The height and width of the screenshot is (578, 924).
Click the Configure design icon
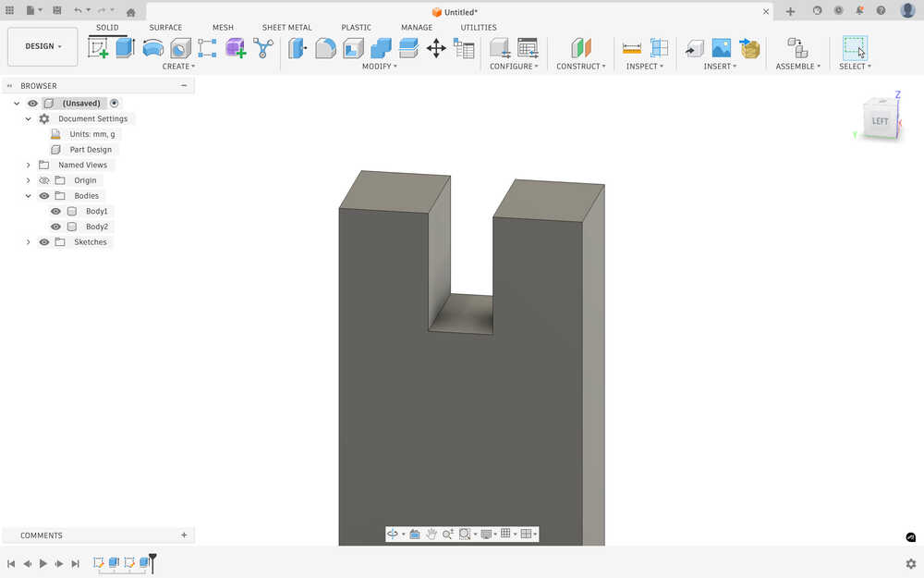click(x=500, y=48)
